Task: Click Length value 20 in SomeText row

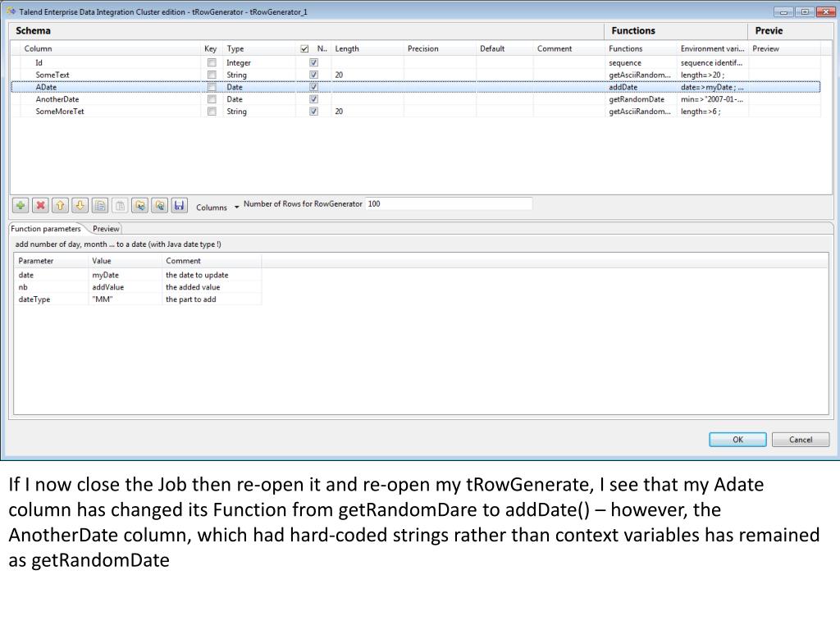Action: (339, 75)
